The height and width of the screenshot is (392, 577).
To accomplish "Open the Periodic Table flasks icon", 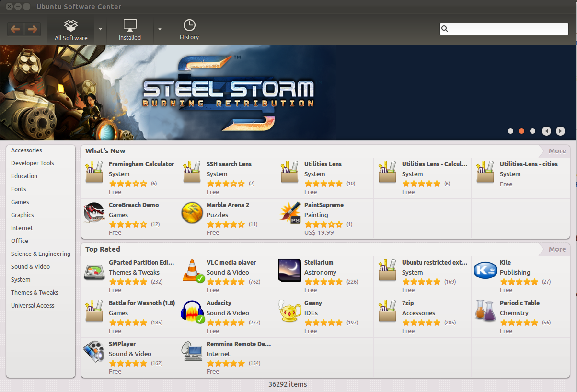I will click(x=485, y=311).
